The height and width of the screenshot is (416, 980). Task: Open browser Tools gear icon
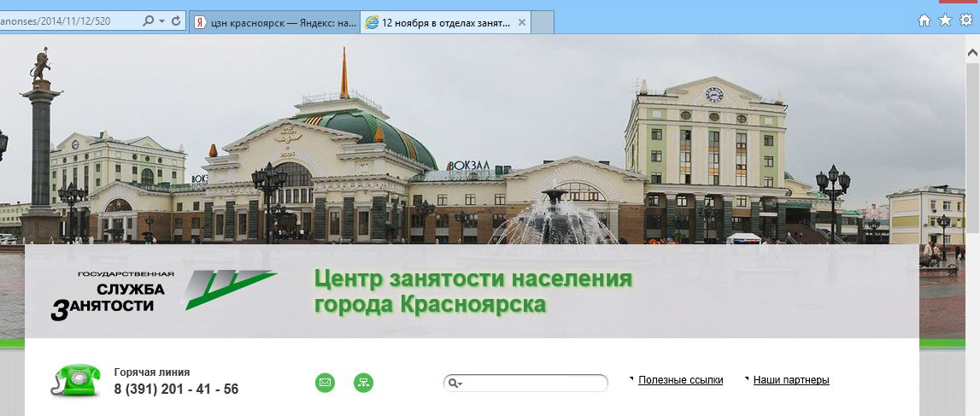(965, 21)
